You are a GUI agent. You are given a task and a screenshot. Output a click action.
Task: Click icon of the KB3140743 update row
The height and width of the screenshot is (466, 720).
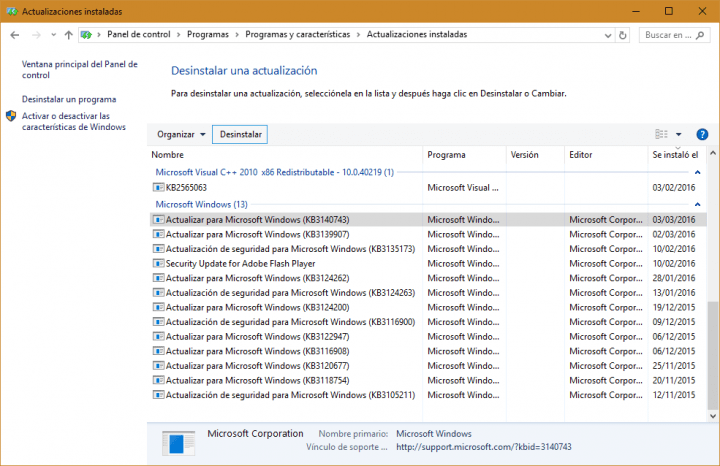pyautogui.click(x=158, y=219)
